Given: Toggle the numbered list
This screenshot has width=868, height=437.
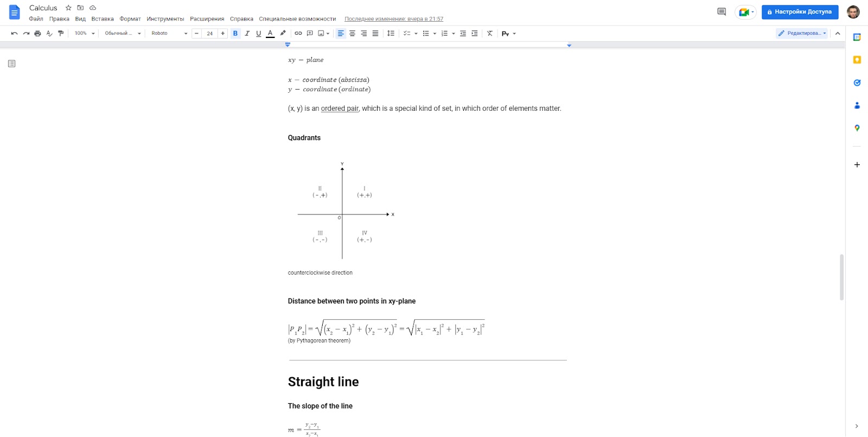Looking at the screenshot, I should pyautogui.click(x=444, y=34).
